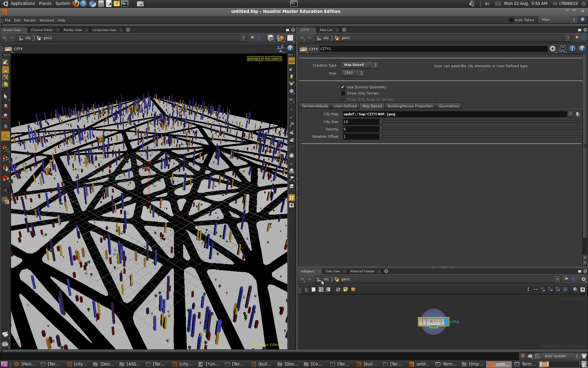Open viewport layout four-view icon
The width and height of the screenshot is (588, 368).
[x=292, y=198]
